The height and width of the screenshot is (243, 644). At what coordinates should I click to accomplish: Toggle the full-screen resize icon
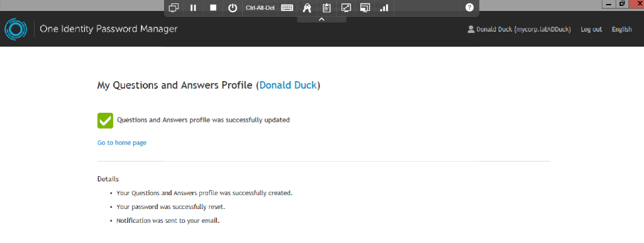(x=346, y=8)
